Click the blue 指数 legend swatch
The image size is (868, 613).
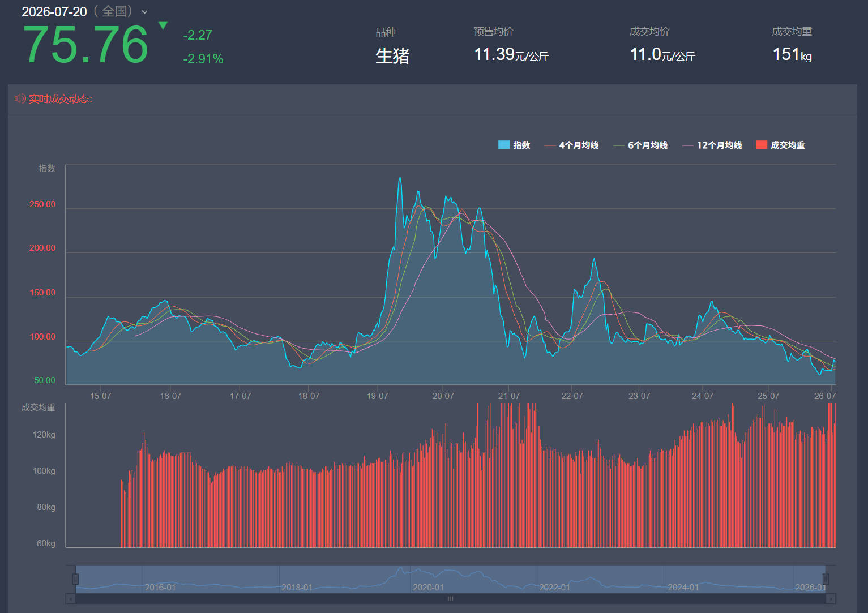point(504,145)
